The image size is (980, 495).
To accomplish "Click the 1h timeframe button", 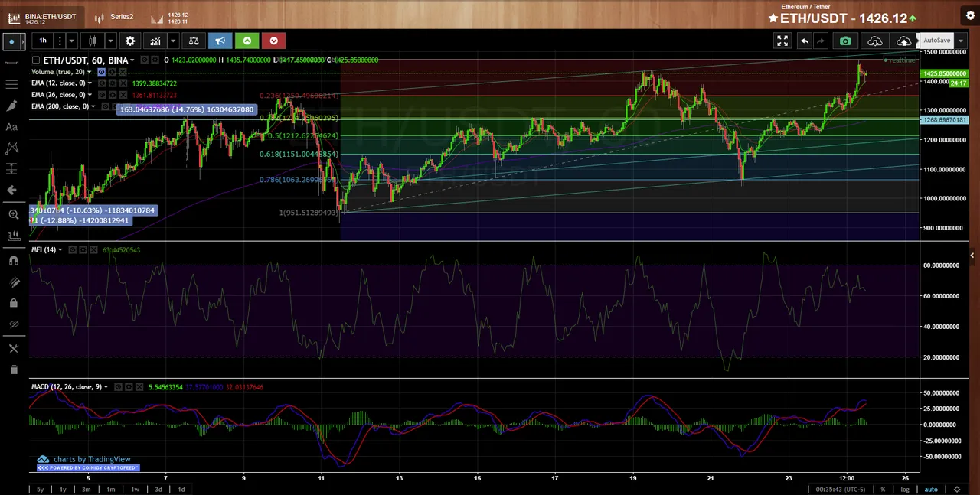I will pyautogui.click(x=43, y=41).
